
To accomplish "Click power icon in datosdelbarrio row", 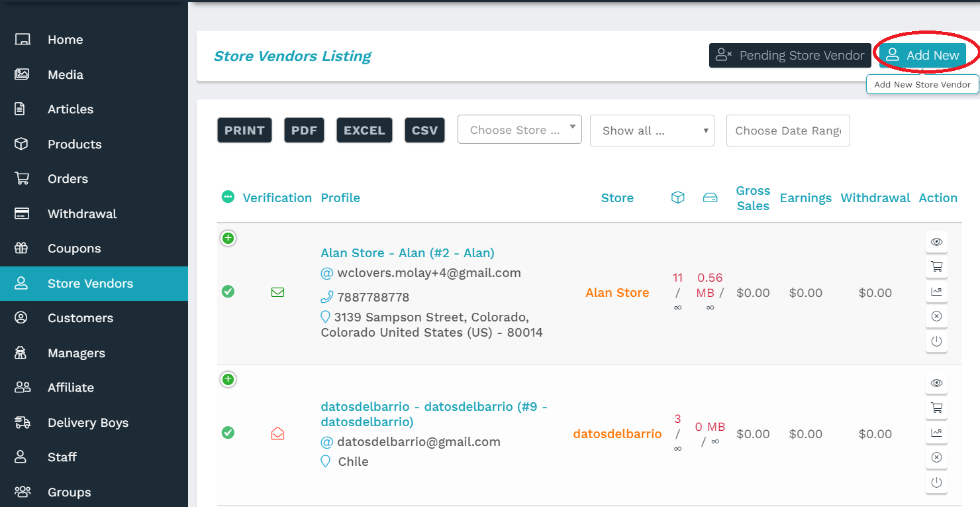I will (936, 483).
